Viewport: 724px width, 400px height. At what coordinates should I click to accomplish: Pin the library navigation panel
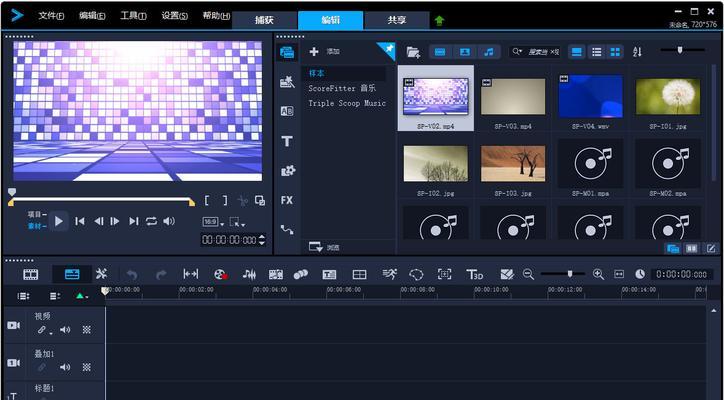387,50
